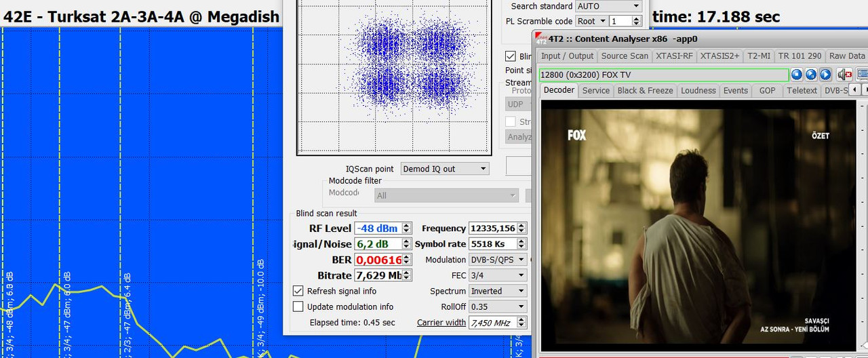
Task: Click the -47 dBm; 6,4 dB transponder marker
Action: [127, 313]
